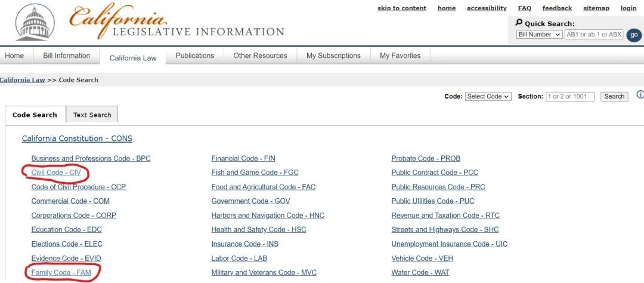
Task: Open the Bill Number quick search dropdown
Action: [539, 35]
